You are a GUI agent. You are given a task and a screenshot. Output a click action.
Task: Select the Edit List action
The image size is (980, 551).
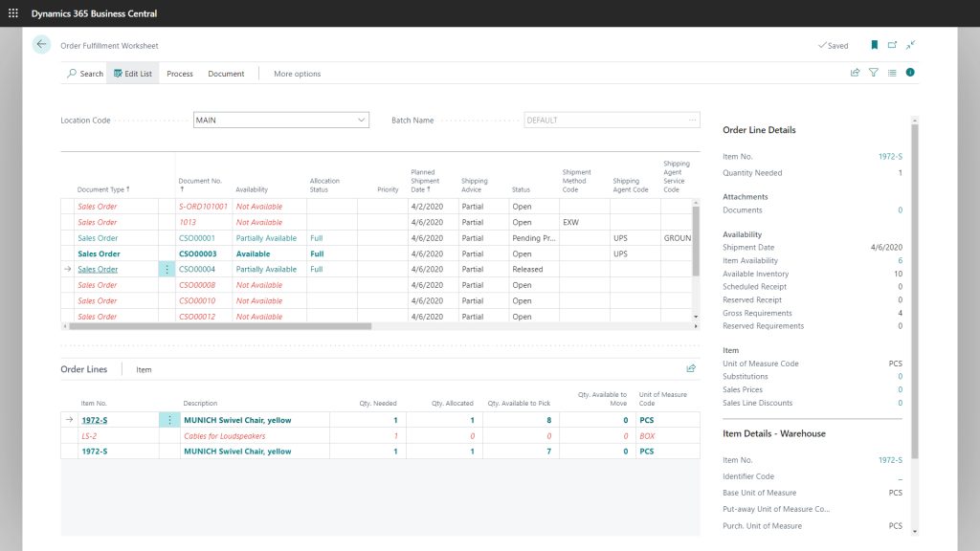pos(134,74)
